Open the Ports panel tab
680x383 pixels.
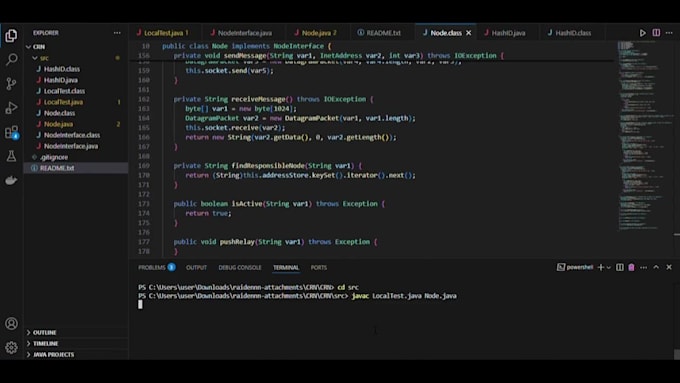pyautogui.click(x=319, y=268)
